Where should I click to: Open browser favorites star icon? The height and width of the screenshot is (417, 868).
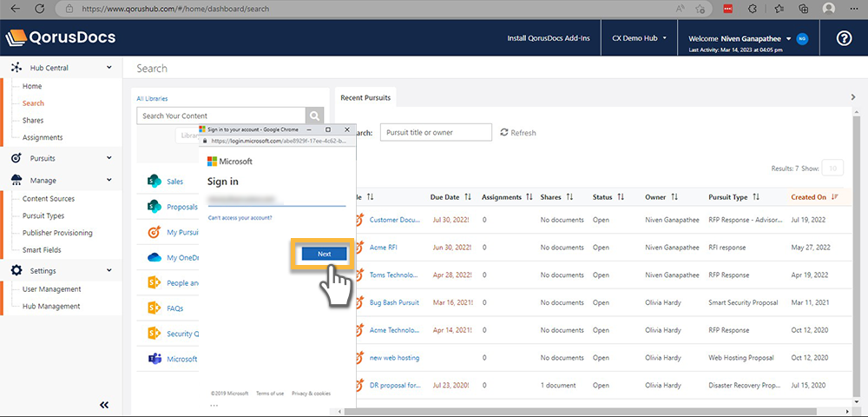779,9
